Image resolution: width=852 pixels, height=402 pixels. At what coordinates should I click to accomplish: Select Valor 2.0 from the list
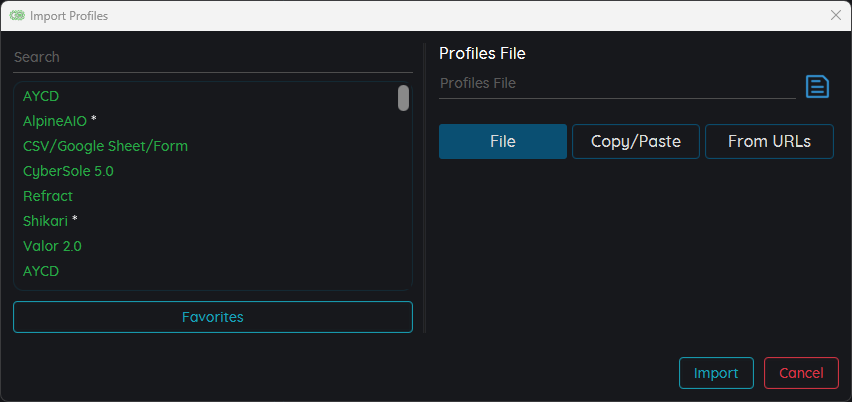52,246
